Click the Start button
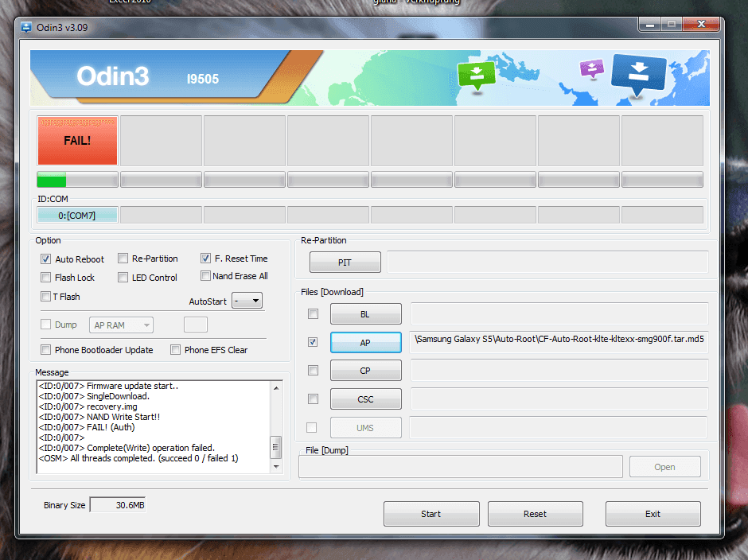This screenshot has height=560, width=748. click(431, 514)
